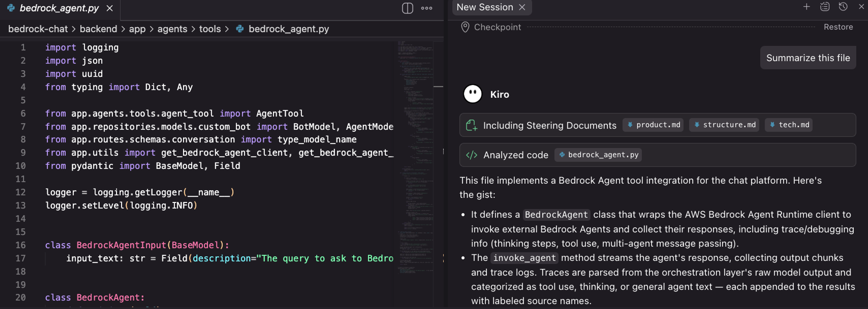The height and width of the screenshot is (309, 868).
Task: Restore the checkpoint
Action: 838,27
